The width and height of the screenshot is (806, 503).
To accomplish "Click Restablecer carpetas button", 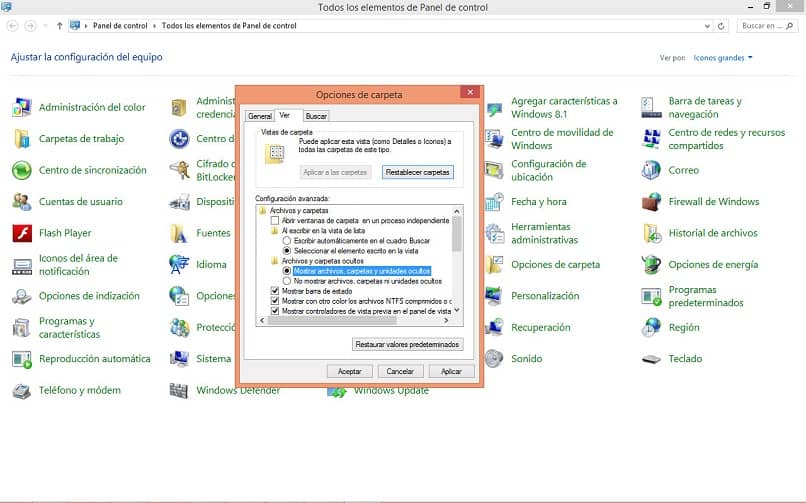I will pos(417,172).
